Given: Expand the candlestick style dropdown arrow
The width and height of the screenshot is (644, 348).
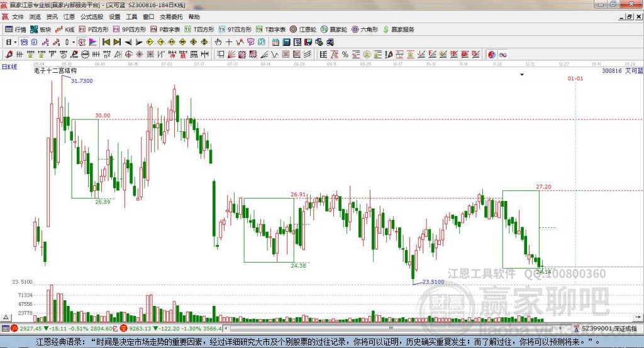Looking at the screenshot, I should pos(74,42).
